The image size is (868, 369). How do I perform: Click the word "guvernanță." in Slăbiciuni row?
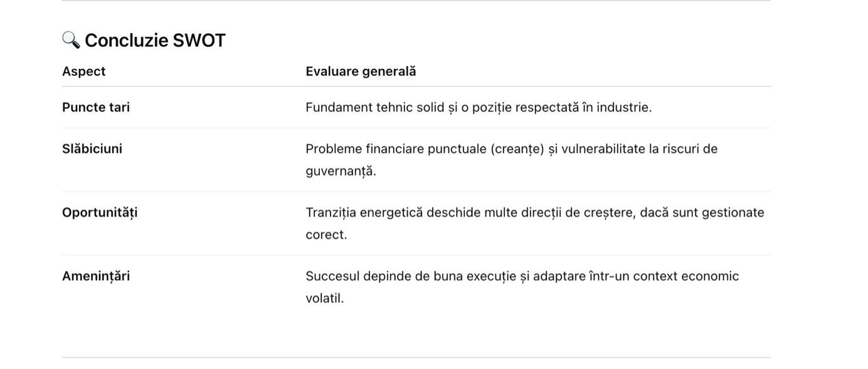[341, 170]
